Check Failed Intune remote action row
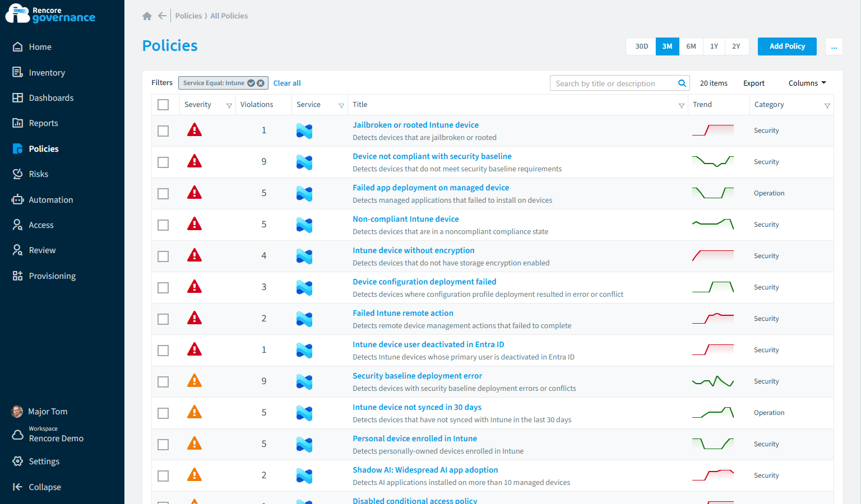 pyautogui.click(x=163, y=319)
